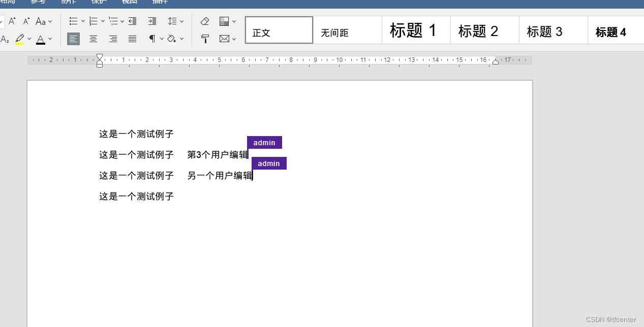Click the eraser formatting icon
Screen dimensions: 644x327
click(x=205, y=21)
